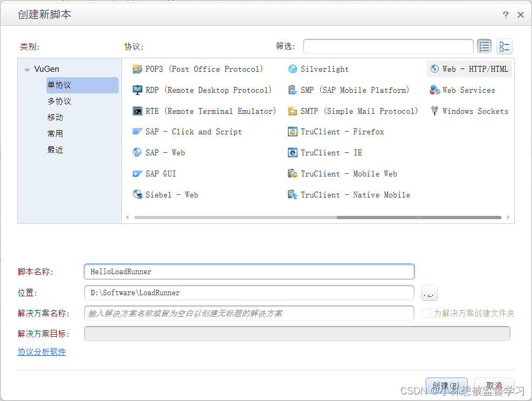Click the Windows Sockets plug icon

pos(434,111)
